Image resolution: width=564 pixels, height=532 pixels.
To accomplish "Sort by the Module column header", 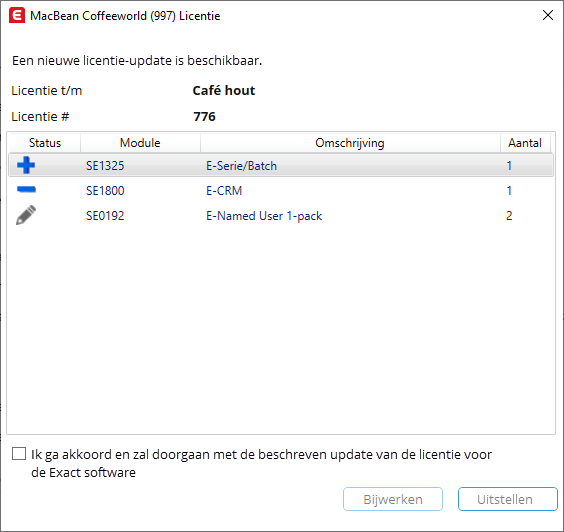I will click(140, 143).
